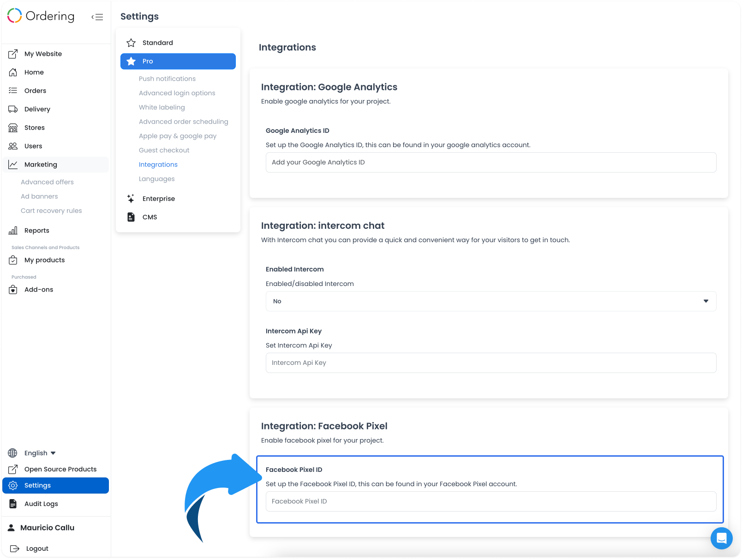Click the Logout link

pyautogui.click(x=37, y=548)
